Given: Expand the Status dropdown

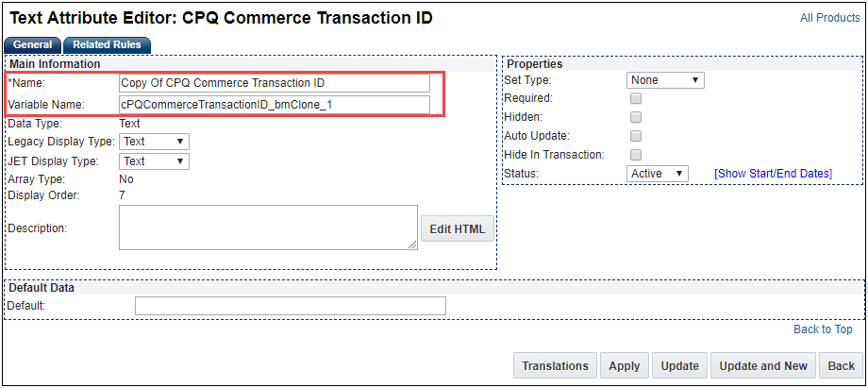Looking at the screenshot, I should coord(658,174).
